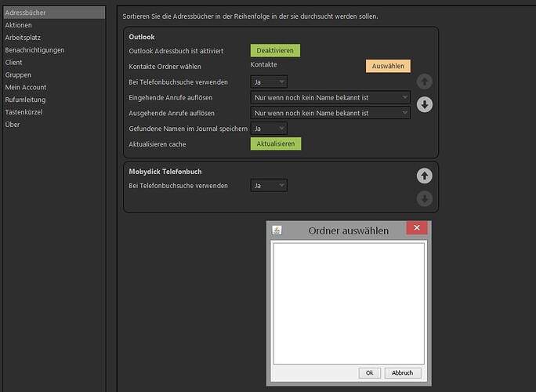
Task: Move Outlook address book up arrow
Action: (x=425, y=82)
